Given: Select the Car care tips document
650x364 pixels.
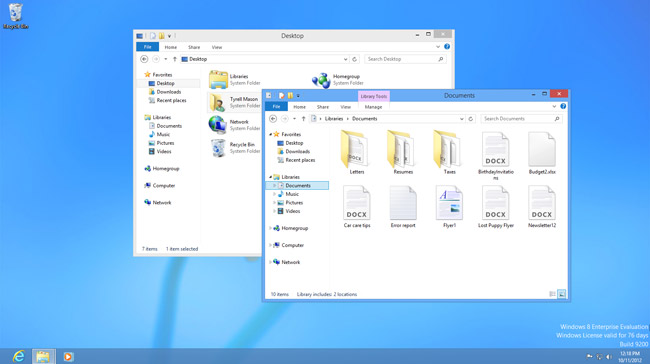Looking at the screenshot, I should click(357, 206).
